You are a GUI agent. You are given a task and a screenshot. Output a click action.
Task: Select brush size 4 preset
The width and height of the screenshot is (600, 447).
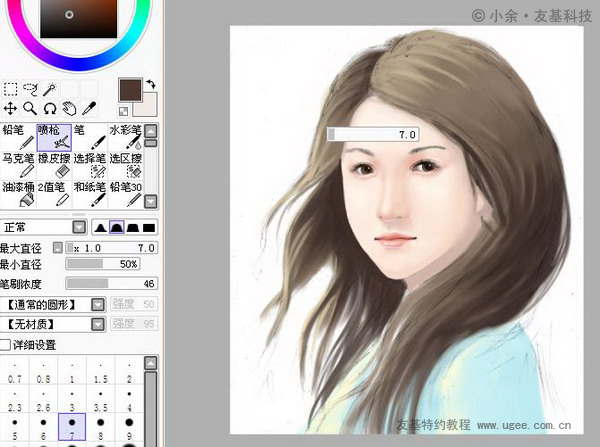129,399
